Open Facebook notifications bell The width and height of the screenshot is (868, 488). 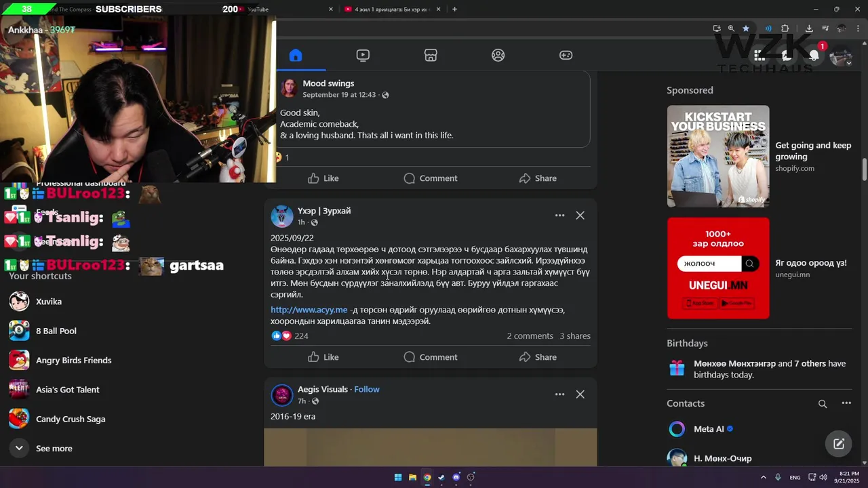pyautogui.click(x=814, y=56)
